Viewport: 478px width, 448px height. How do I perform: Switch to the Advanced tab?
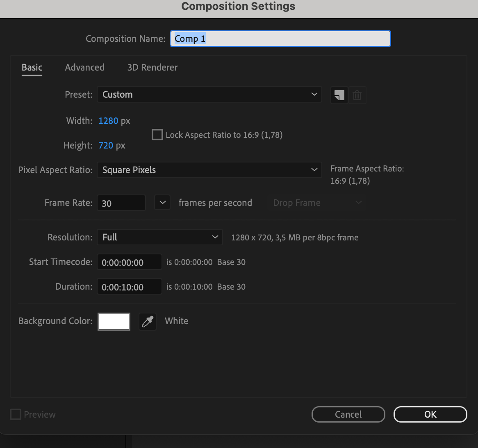pos(84,67)
